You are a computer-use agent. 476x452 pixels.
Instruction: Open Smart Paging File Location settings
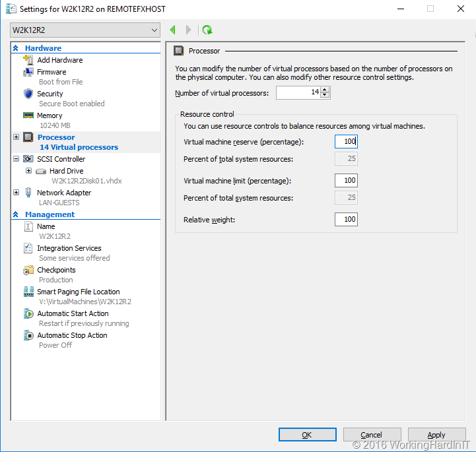pos(79,292)
